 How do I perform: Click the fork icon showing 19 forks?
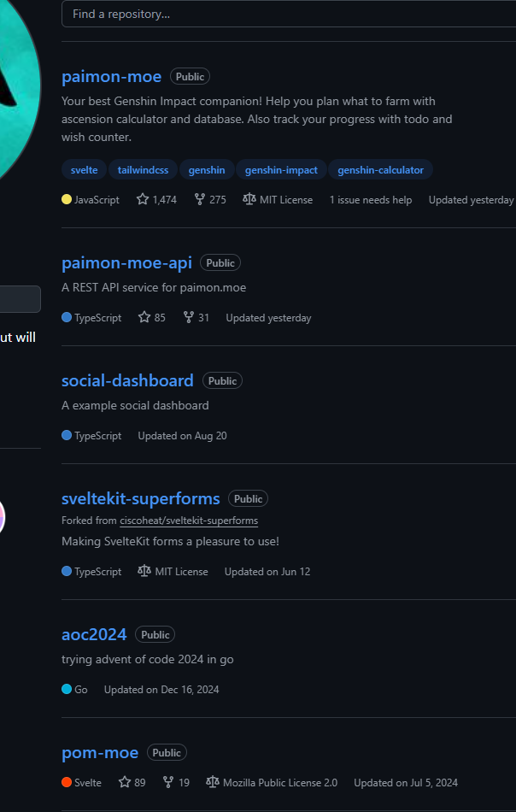pyautogui.click(x=168, y=782)
